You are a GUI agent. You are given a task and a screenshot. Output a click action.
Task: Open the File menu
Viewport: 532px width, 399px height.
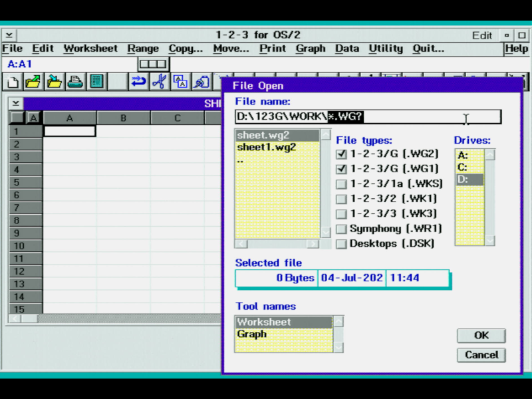12,49
